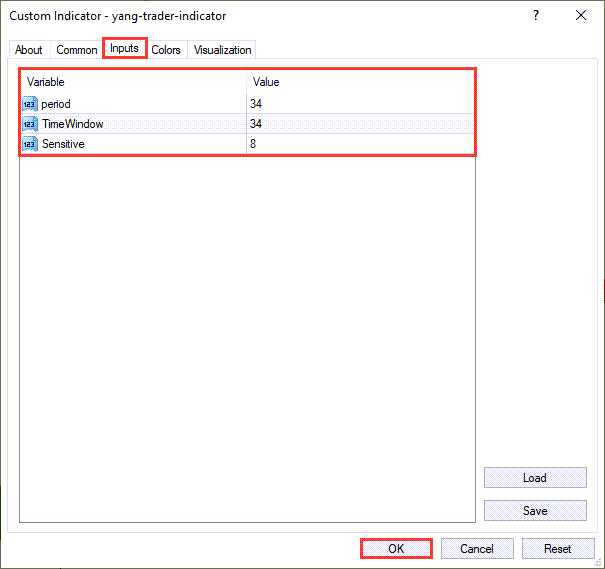605x569 pixels.
Task: Confirm settings with the OK button
Action: pyautogui.click(x=396, y=548)
